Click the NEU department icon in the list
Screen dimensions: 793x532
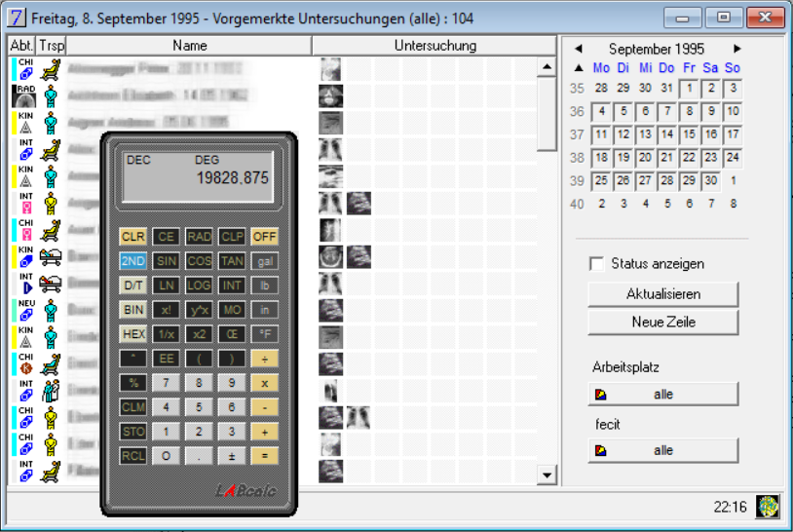[x=21, y=310]
